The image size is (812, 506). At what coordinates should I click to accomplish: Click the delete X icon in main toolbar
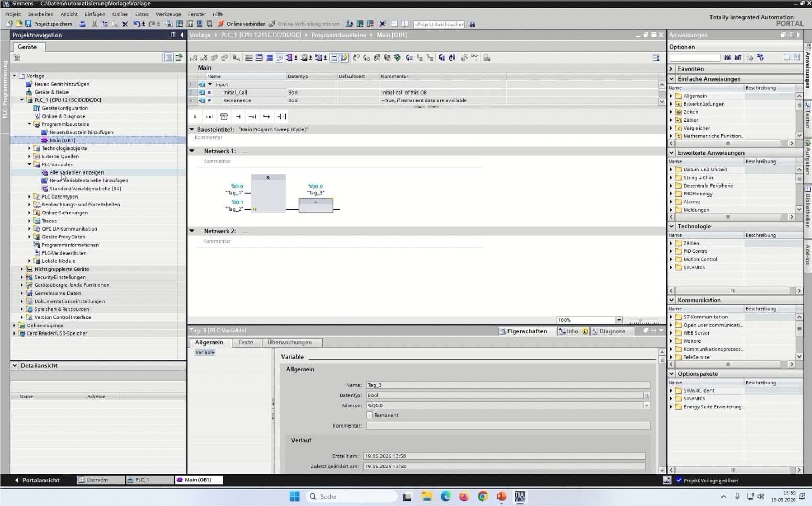point(125,24)
